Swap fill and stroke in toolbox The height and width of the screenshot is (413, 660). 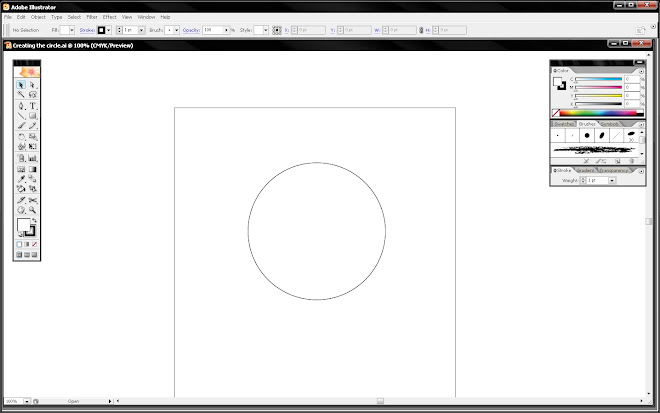point(34,220)
